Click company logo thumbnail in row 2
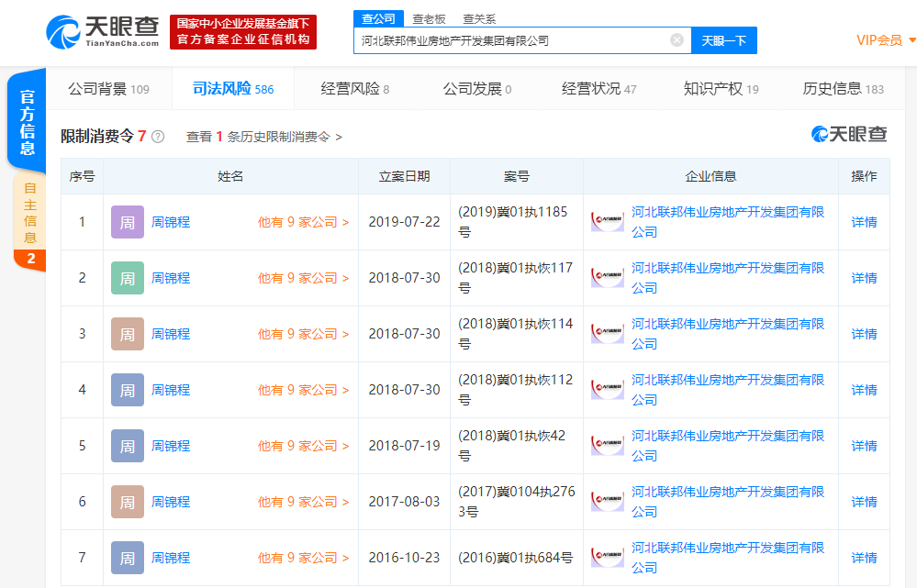The width and height of the screenshot is (917, 588). 608,278
